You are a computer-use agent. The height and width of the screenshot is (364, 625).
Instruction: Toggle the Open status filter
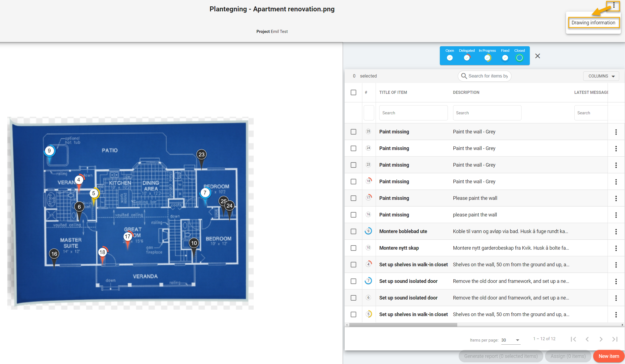point(450,58)
